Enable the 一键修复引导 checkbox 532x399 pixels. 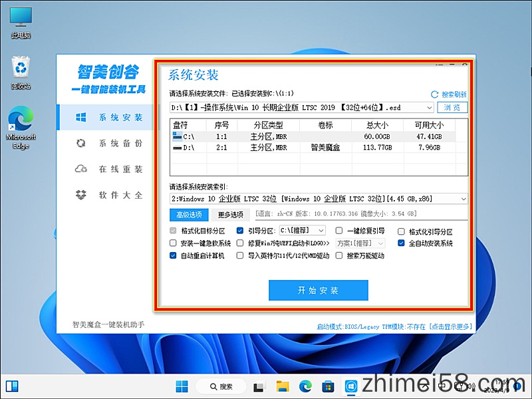[339, 231]
